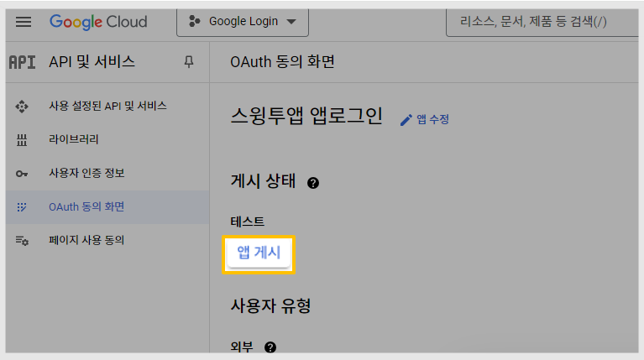This screenshot has height=360, width=644.
Task: Open the Google Login project dropdown
Action: point(243,23)
